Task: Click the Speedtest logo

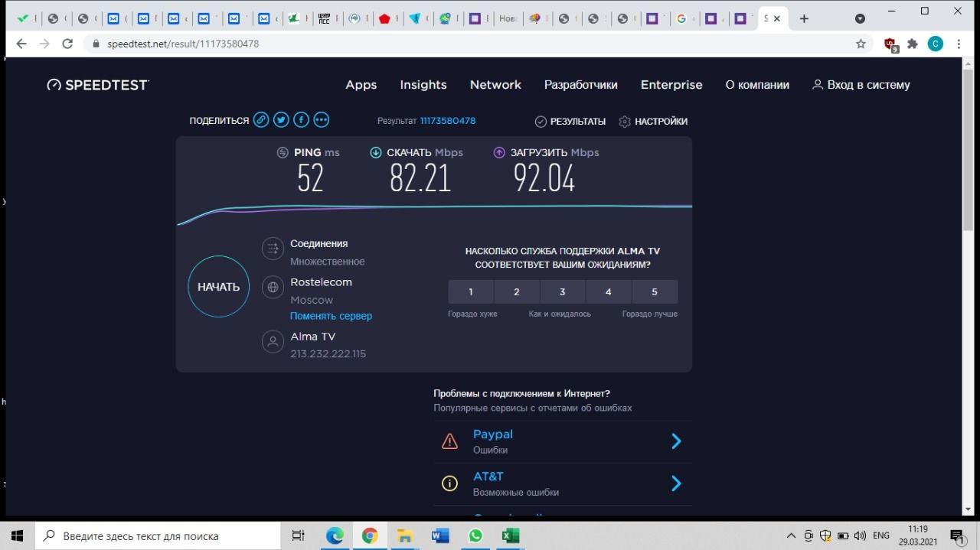Action: pyautogui.click(x=98, y=85)
